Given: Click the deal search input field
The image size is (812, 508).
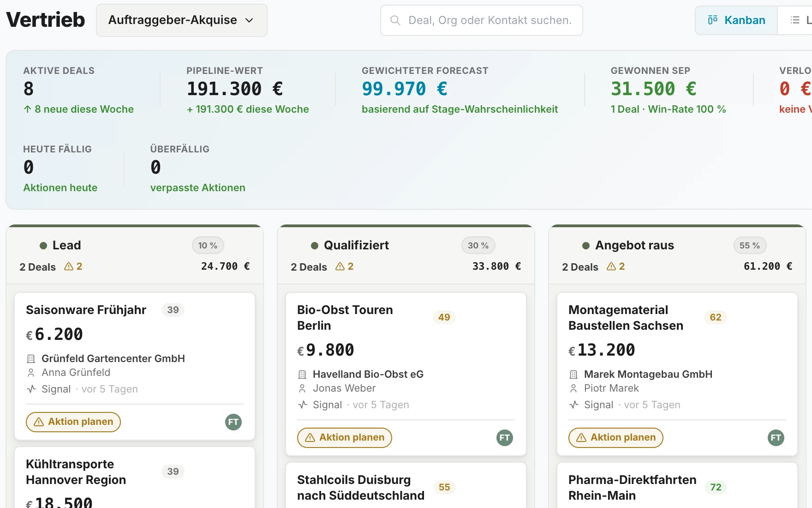Looking at the screenshot, I should (481, 20).
